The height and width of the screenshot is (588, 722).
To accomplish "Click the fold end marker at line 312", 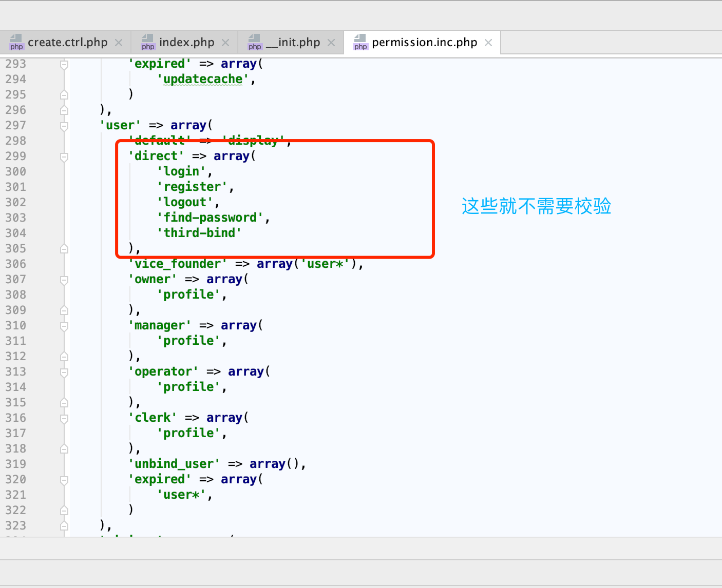I will [x=64, y=356].
